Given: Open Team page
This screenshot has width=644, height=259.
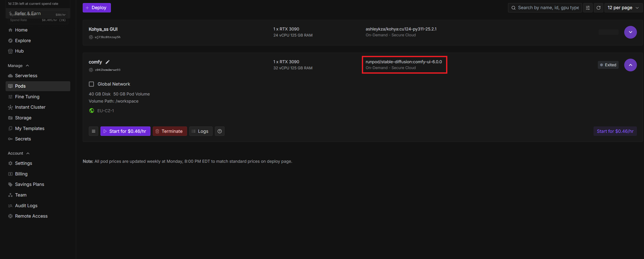Looking at the screenshot, I should pos(38,195).
